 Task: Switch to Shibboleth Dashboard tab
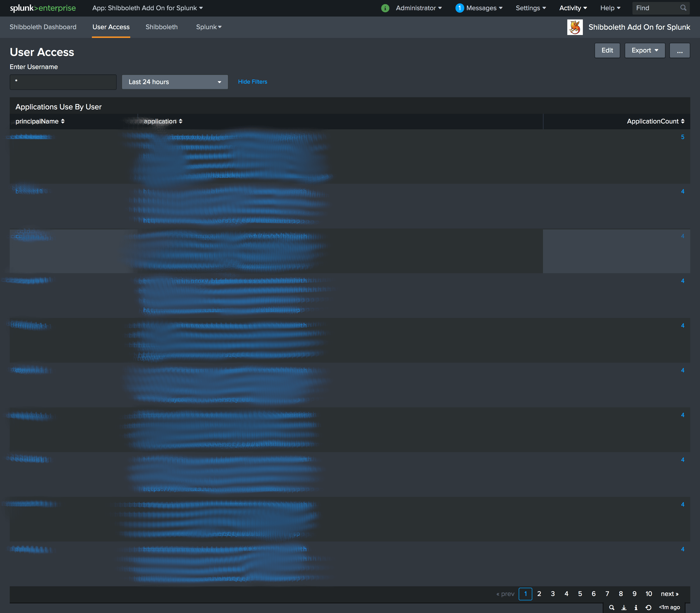43,27
